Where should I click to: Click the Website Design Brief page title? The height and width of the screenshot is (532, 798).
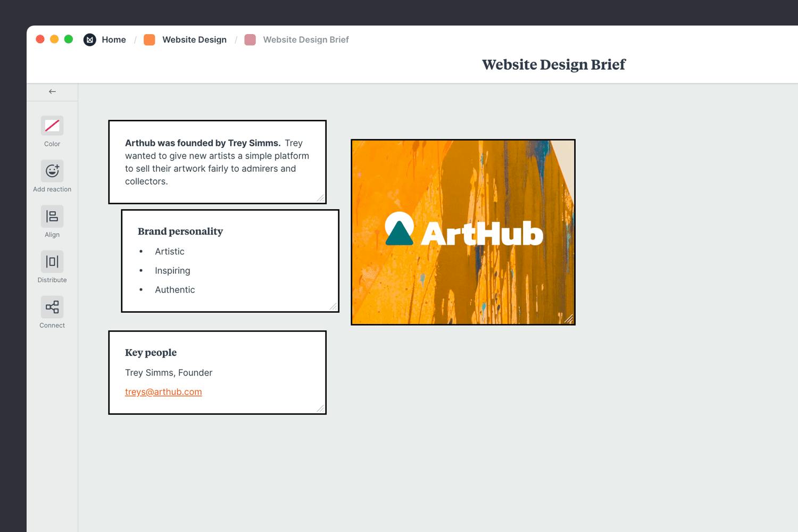point(553,64)
